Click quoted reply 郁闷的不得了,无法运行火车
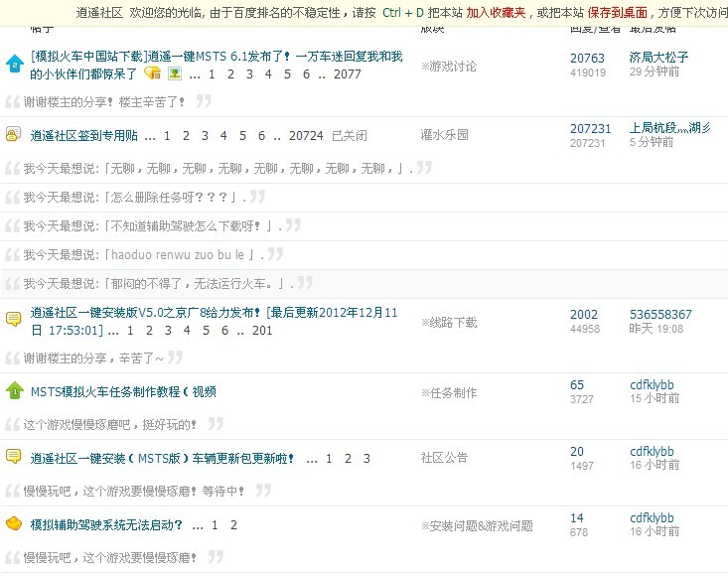Screen dimensions: 728x576 coord(159,284)
